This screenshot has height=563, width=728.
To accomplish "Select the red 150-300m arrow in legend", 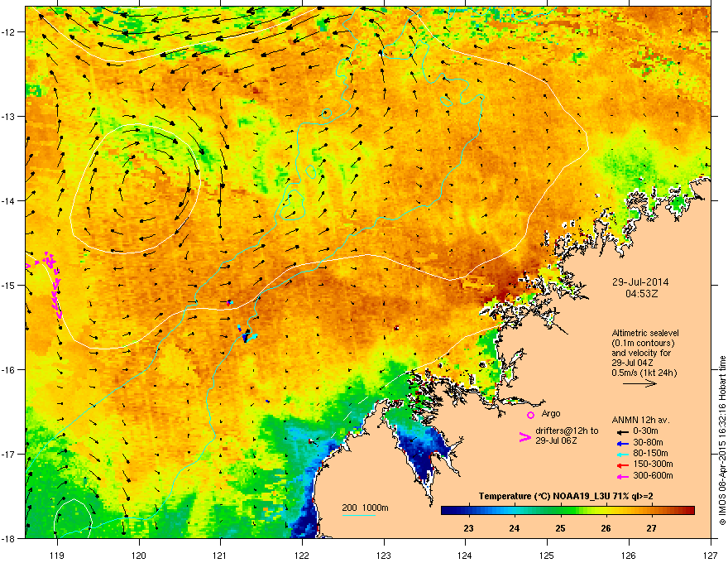I will [623, 464].
